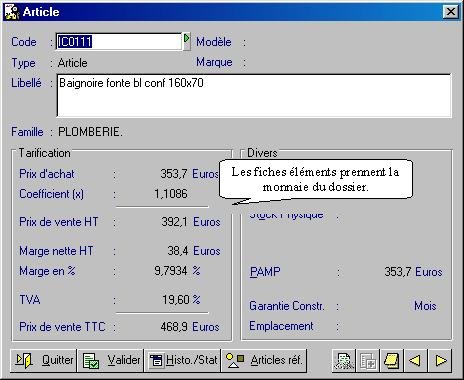Screen dimensions: 464x380
Task: Go to previous article with left arrow
Action: pos(415,361)
